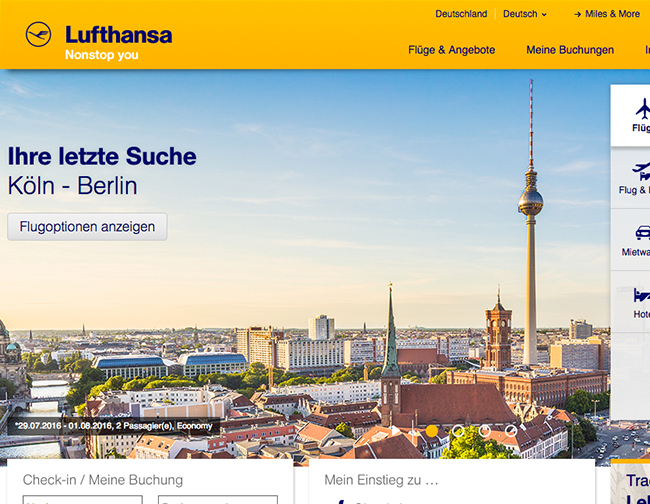Screen dimensions: 650x504
Task: Open the Lufthansa wordmark home link
Action: [x=119, y=35]
